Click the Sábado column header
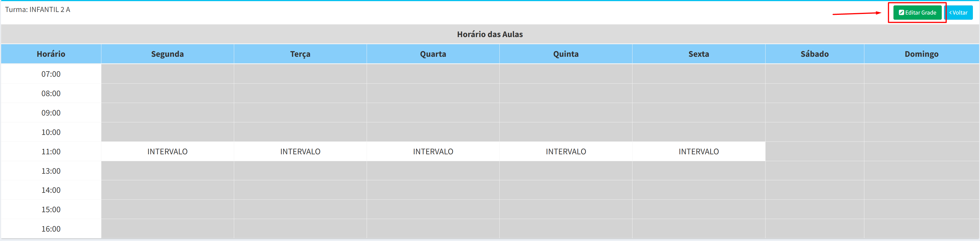Screen dimensions: 980x241 [814, 54]
